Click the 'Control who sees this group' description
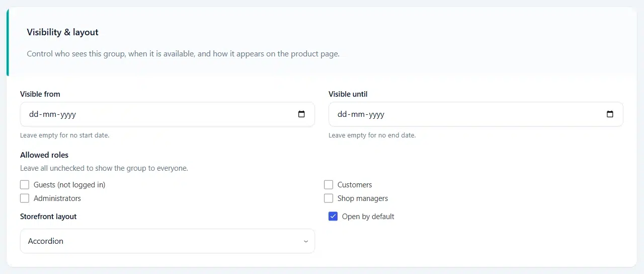The height and width of the screenshot is (274, 644). (183, 54)
